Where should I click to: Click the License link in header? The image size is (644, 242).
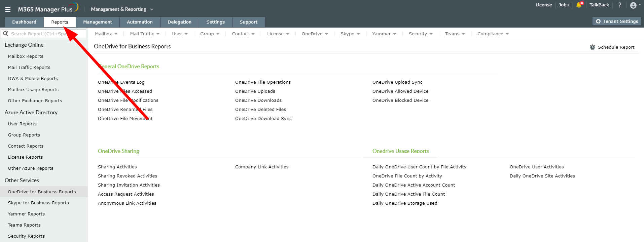[x=544, y=5]
